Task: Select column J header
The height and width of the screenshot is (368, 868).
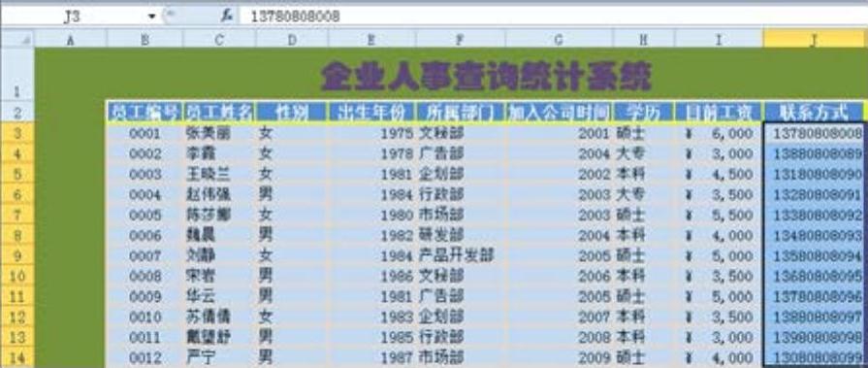Action: pyautogui.click(x=813, y=39)
